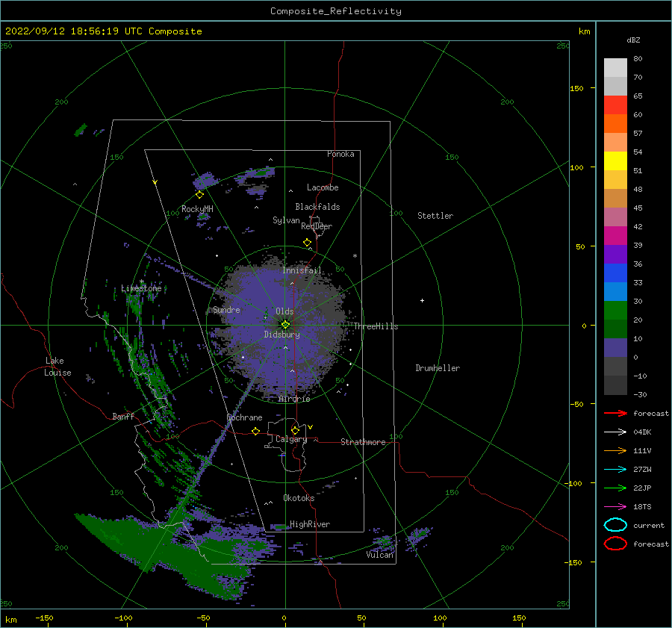Click the yellow v marker northwest of RockyMH

click(x=155, y=182)
